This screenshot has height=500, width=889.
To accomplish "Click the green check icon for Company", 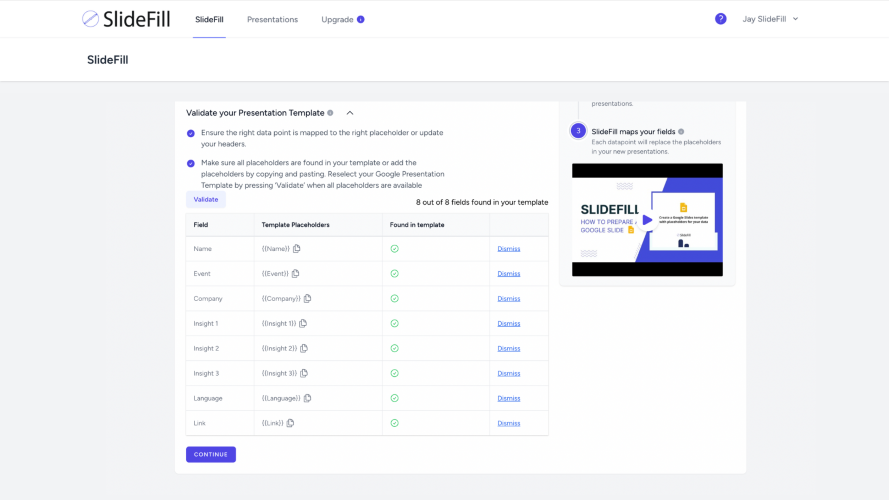I will pyautogui.click(x=395, y=298).
